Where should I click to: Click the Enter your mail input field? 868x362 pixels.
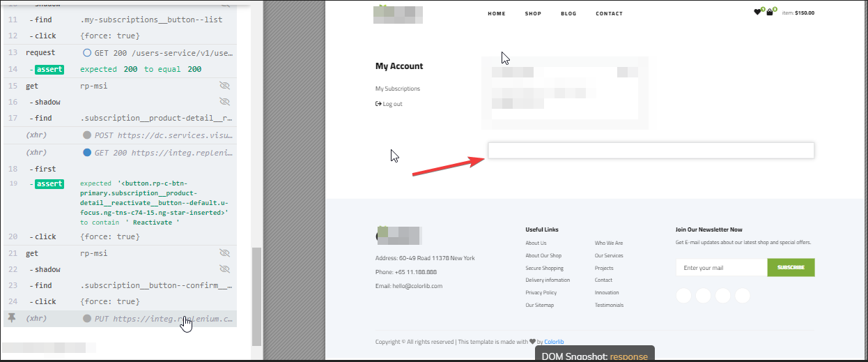tap(721, 267)
